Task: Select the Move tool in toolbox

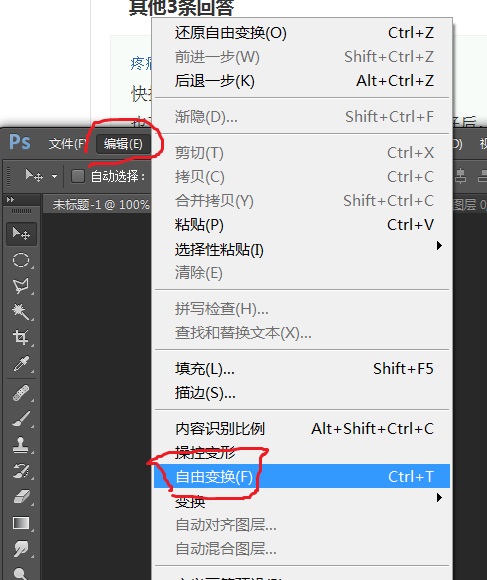Action: [21, 234]
